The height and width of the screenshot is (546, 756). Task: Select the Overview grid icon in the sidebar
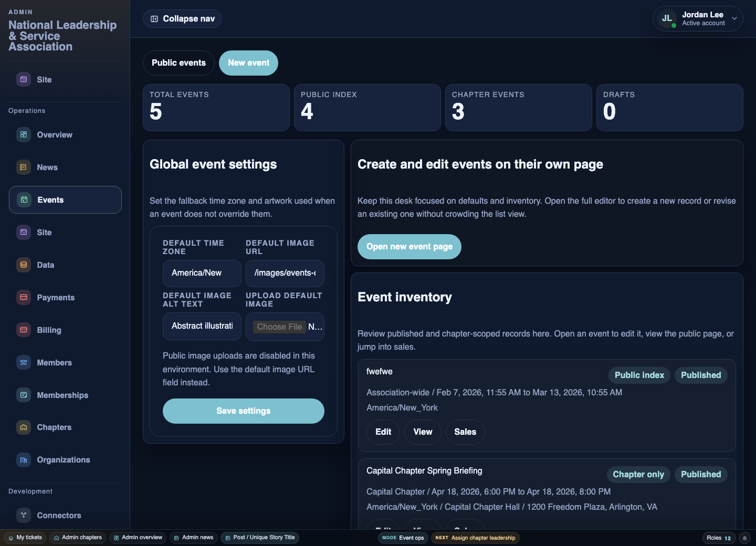pos(23,135)
